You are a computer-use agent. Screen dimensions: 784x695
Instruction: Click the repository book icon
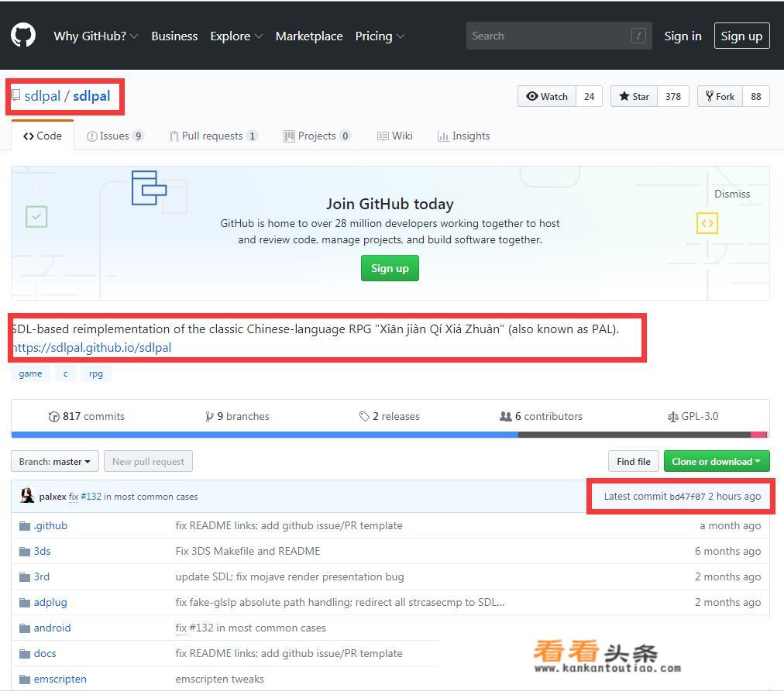click(x=16, y=95)
